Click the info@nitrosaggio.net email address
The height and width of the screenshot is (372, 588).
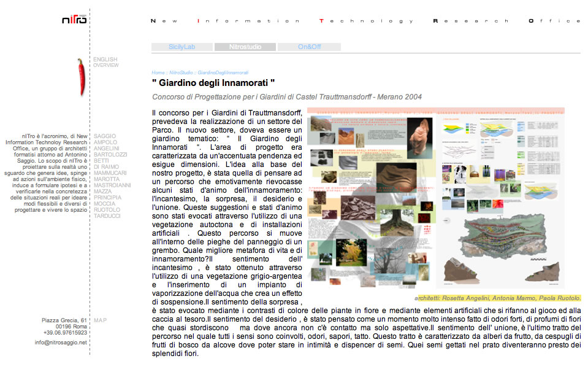(61, 343)
